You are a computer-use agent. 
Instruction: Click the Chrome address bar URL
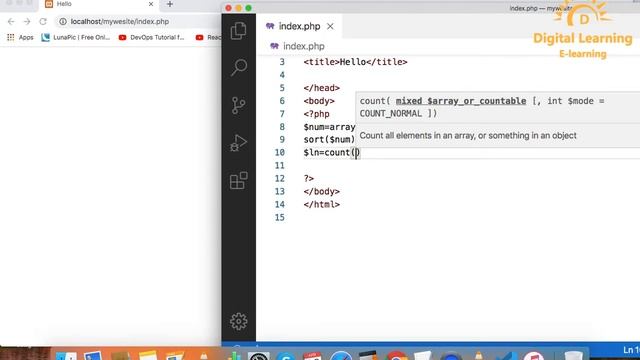(x=120, y=21)
